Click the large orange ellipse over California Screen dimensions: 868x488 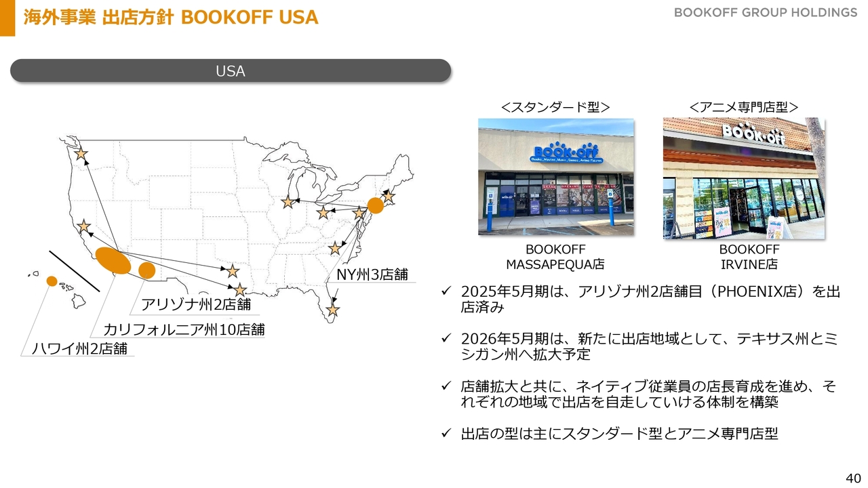(113, 261)
